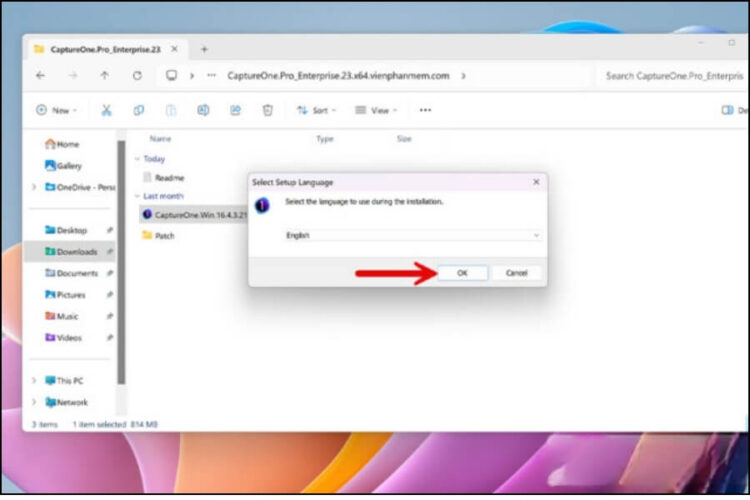Sort by the Name column header
This screenshot has width=750, height=500.
click(160, 139)
